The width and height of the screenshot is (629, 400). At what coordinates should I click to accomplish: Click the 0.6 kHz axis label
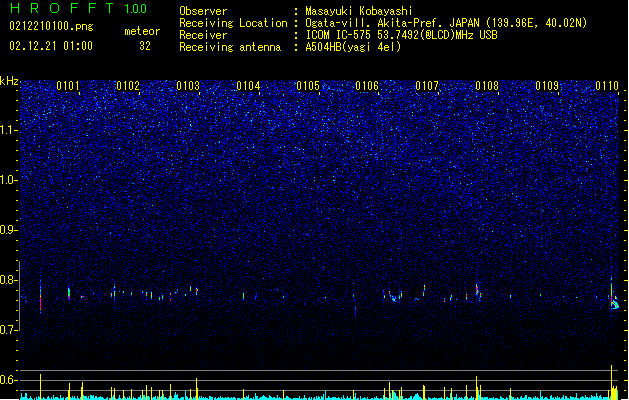coord(8,380)
